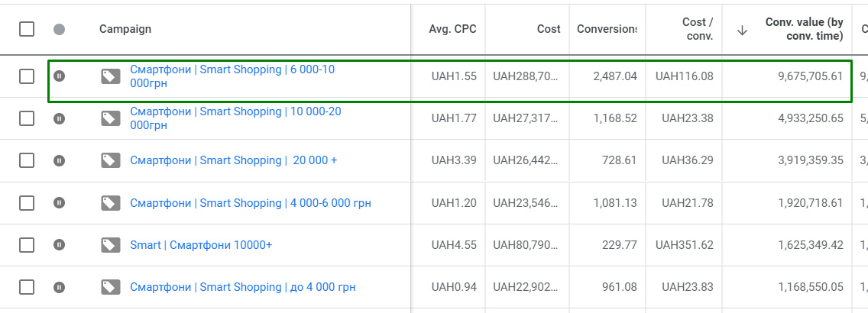Select checkbox for до 4 000 грн campaign row
868x313 pixels.
point(27,287)
